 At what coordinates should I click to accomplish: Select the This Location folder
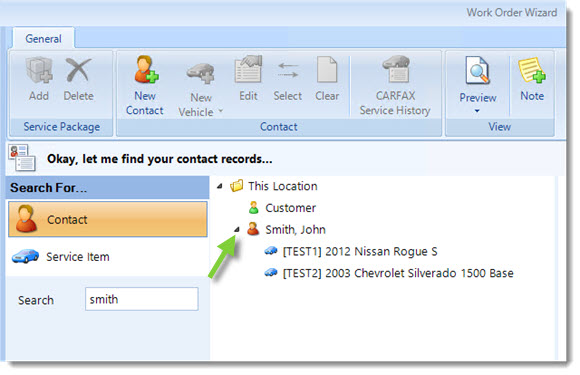(x=283, y=186)
